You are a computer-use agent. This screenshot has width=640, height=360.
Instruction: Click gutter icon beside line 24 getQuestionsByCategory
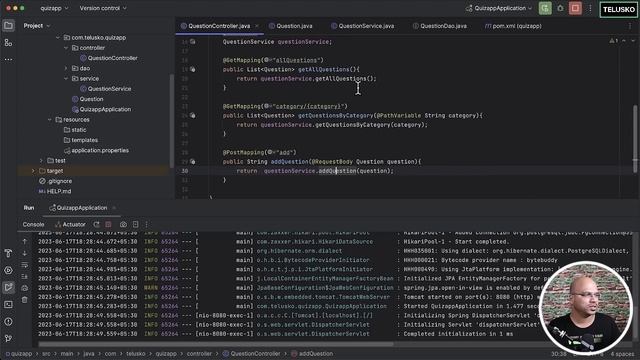193,116
